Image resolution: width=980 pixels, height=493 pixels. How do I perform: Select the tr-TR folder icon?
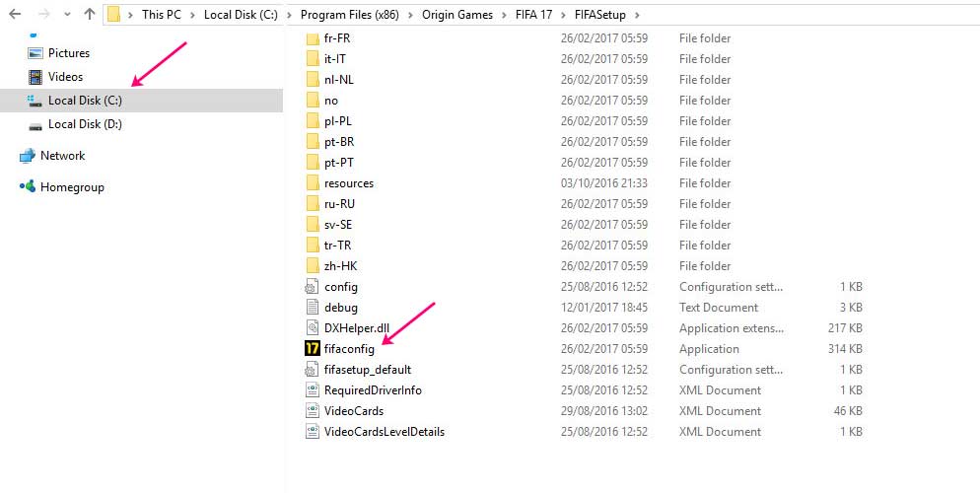(x=313, y=245)
